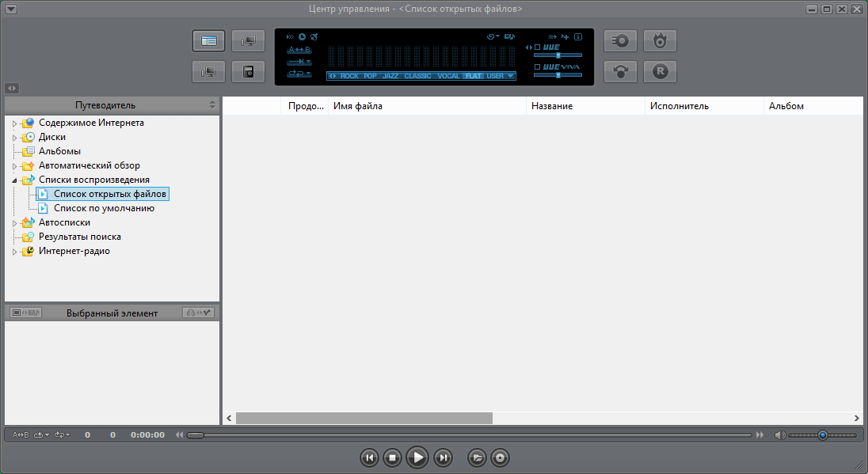This screenshot has height=474, width=868.
Task: Expand the Автосписки tree node
Action: tap(14, 223)
